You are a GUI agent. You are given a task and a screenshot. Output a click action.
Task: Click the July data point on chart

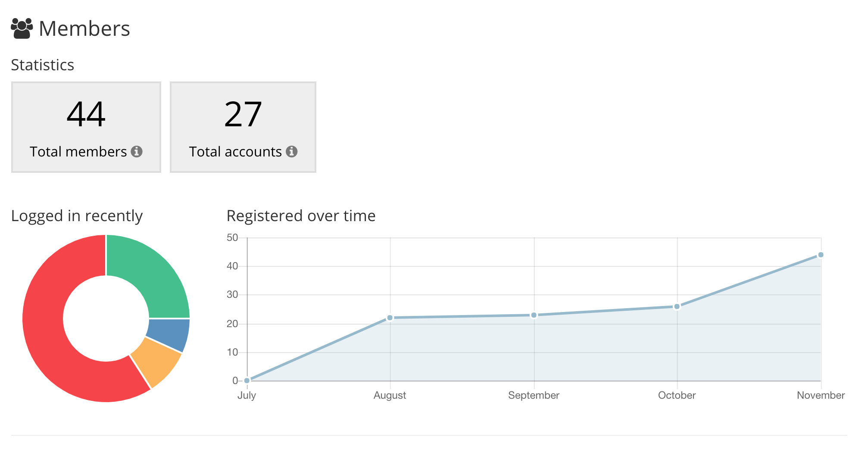click(247, 381)
